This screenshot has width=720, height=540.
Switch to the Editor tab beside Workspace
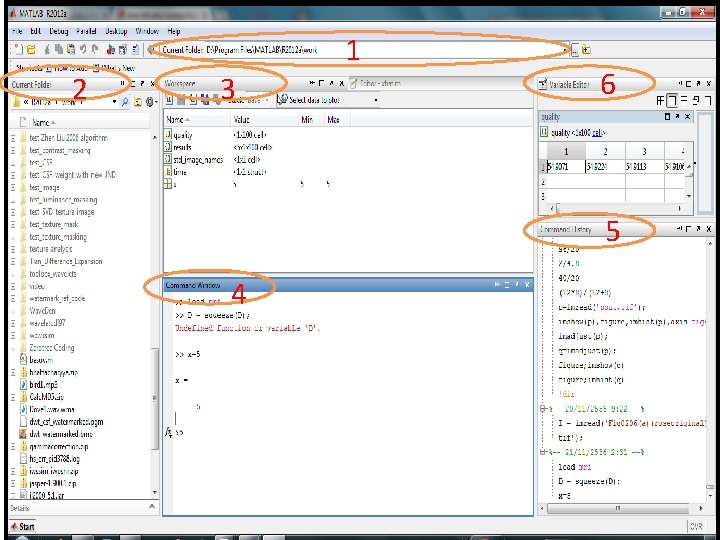[x=376, y=84]
